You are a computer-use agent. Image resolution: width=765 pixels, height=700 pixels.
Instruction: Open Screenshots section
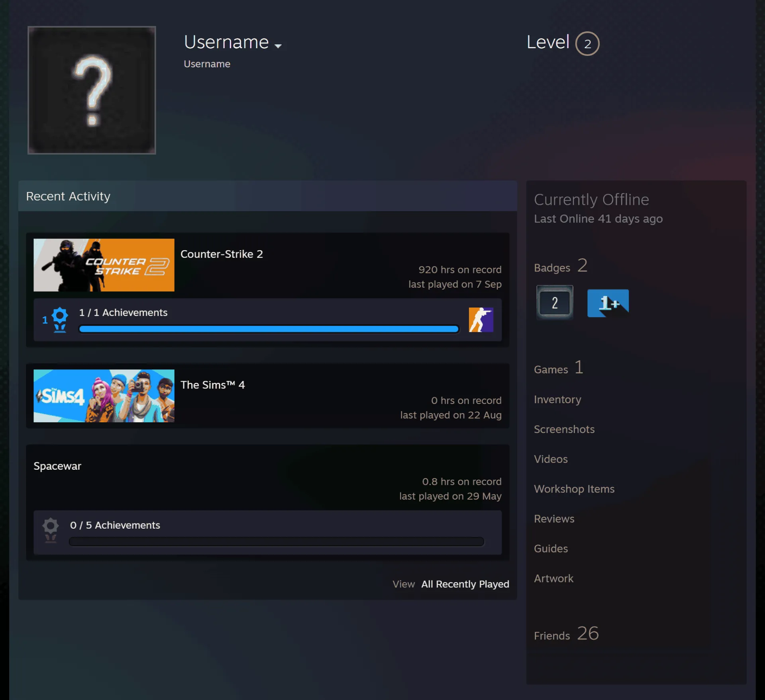point(564,429)
